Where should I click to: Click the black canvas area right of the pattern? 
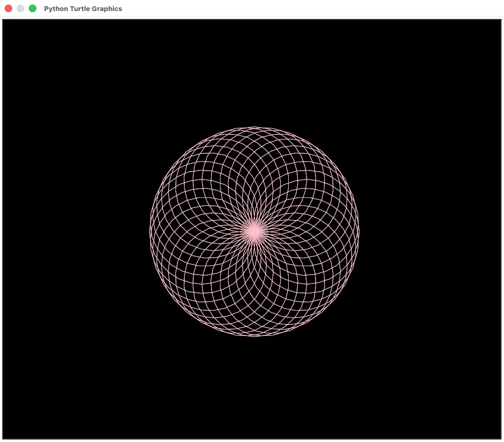click(x=430, y=231)
